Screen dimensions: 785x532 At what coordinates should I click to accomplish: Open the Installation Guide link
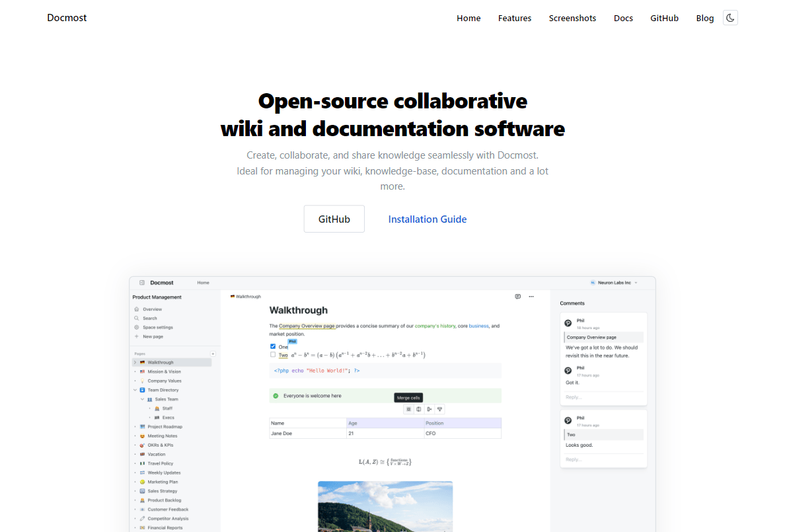coord(428,219)
